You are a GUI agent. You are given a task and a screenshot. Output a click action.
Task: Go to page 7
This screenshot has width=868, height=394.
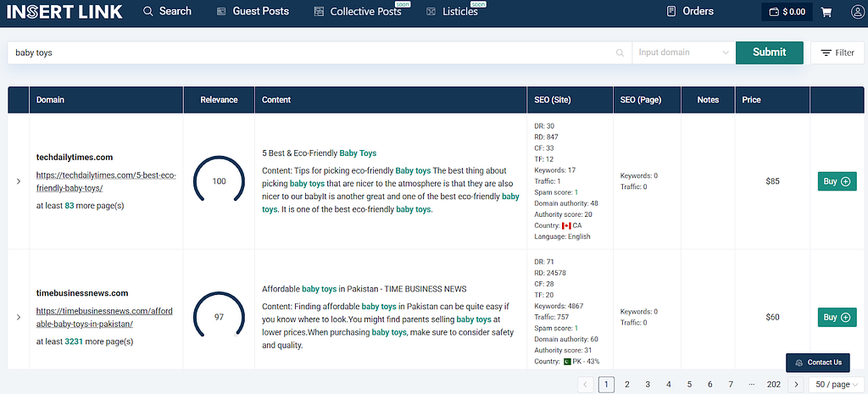(x=731, y=384)
